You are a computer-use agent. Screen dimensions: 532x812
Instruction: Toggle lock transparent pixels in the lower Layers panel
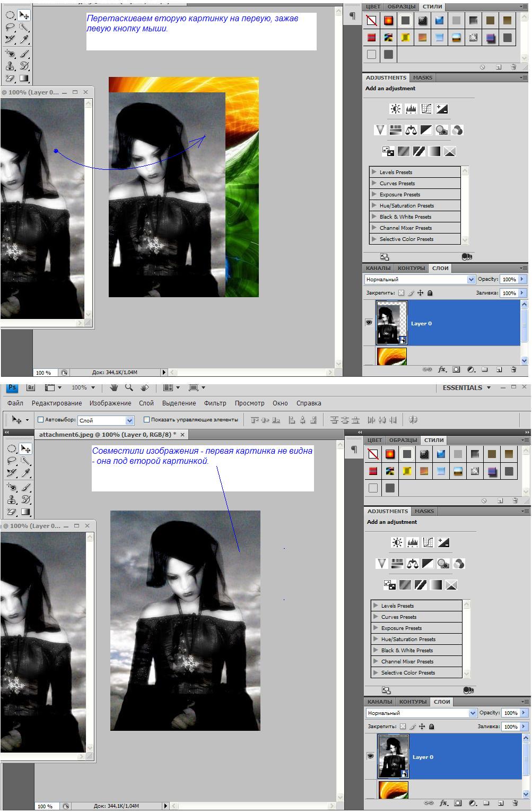[403, 727]
